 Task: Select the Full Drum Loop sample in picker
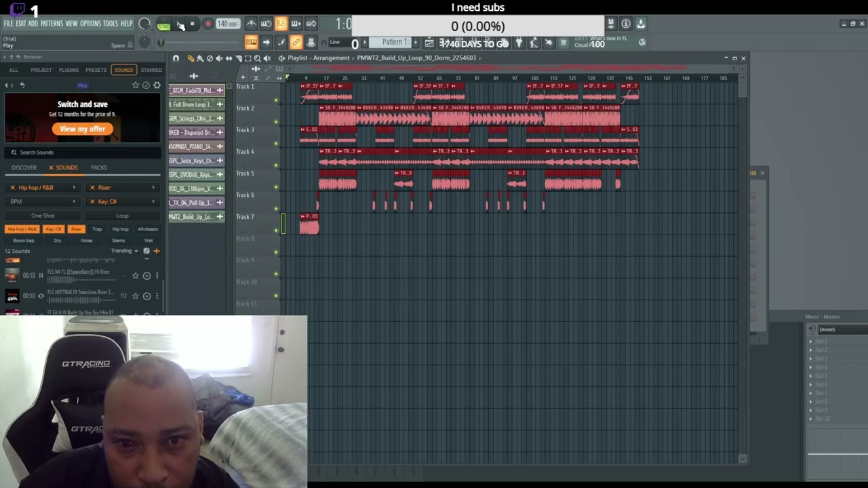[x=197, y=104]
